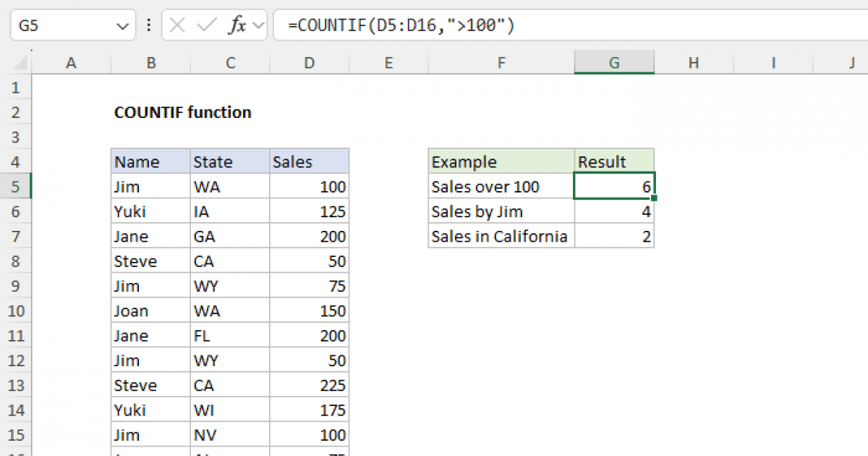Select the Sales column header cell
Screen dimensions: 868x456
pos(309,161)
